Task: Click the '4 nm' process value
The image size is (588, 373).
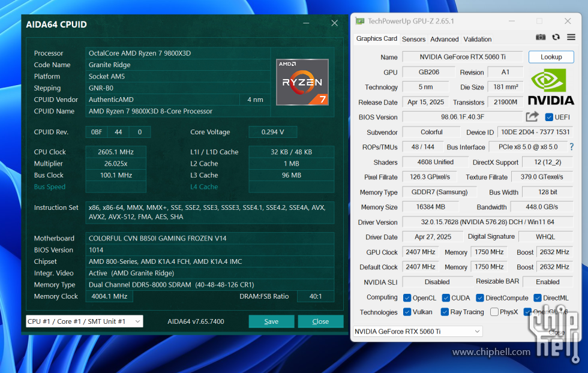Action: coord(255,100)
